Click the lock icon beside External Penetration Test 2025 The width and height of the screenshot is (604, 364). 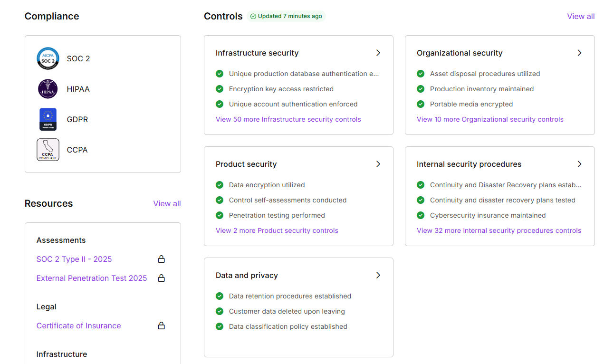coord(161,278)
